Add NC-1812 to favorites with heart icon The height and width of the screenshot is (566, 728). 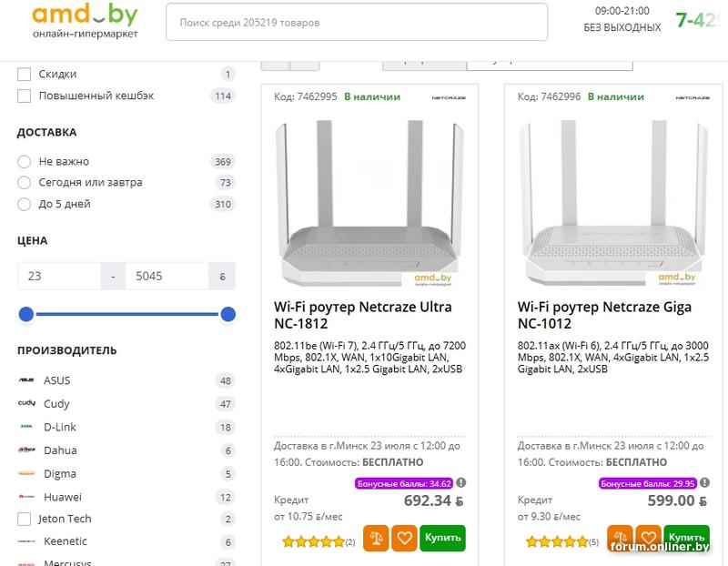pyautogui.click(x=404, y=538)
